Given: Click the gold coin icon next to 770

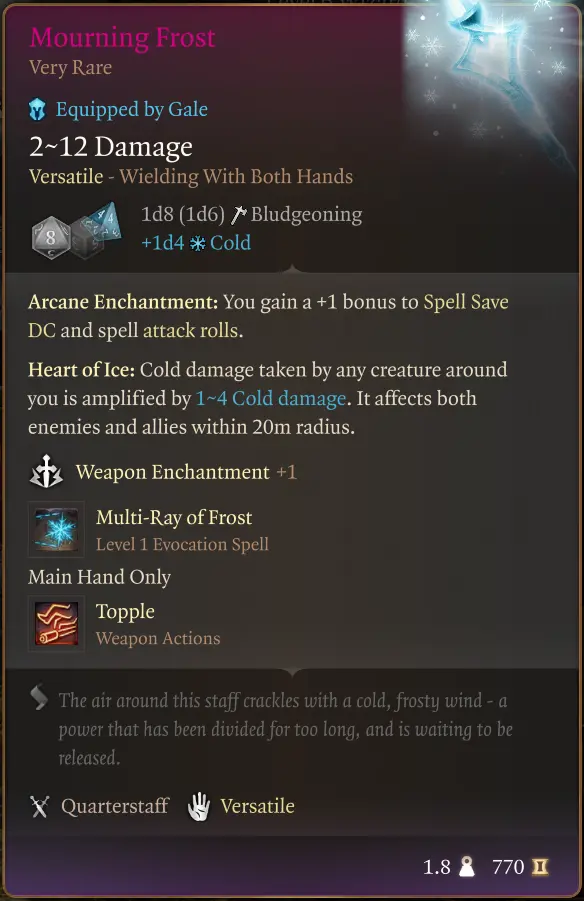Looking at the screenshot, I should pos(540,867).
